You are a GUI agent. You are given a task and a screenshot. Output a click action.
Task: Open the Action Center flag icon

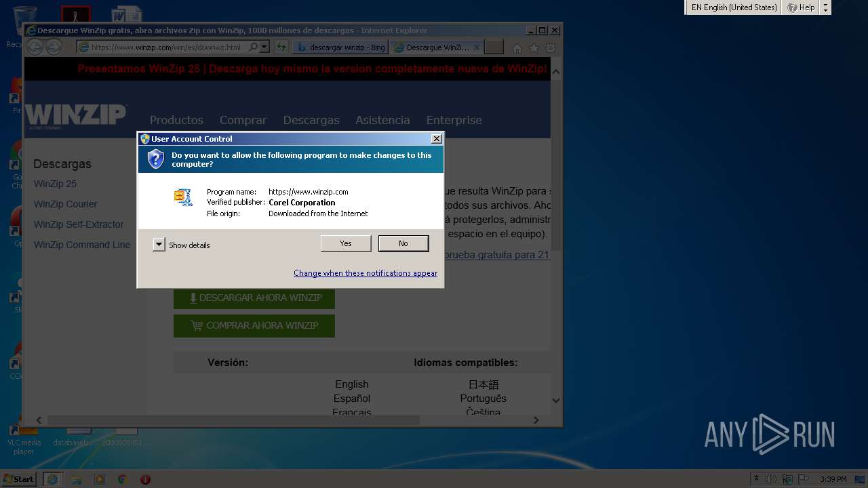click(804, 479)
